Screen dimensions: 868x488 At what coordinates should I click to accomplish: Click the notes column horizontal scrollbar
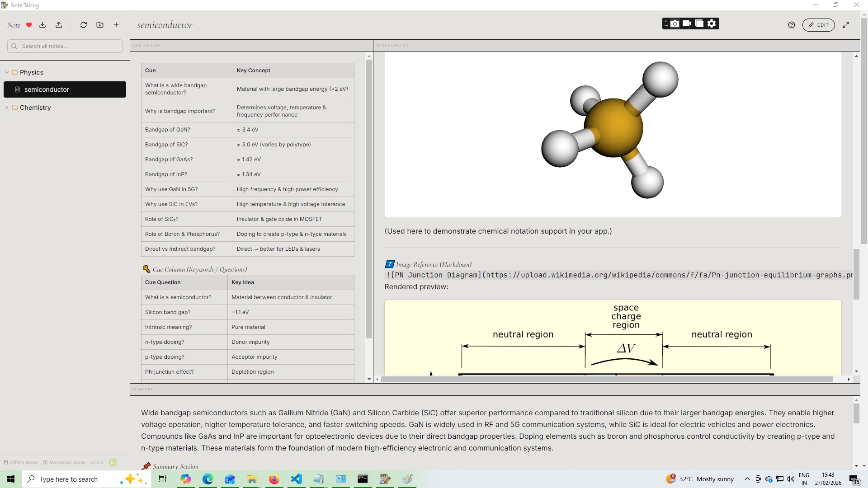point(606,380)
